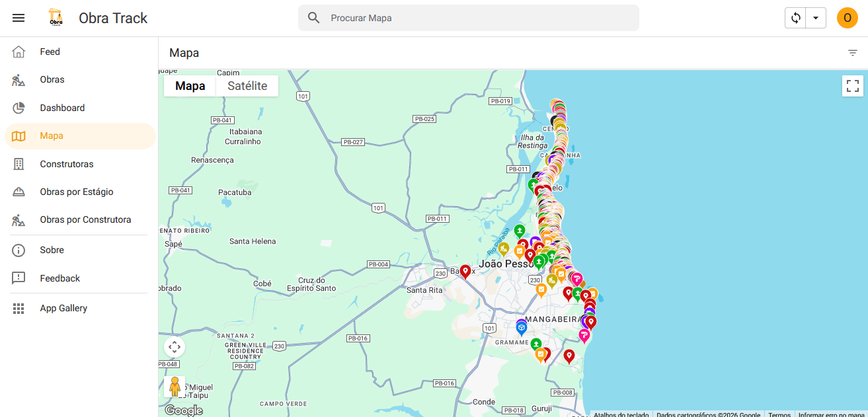The image size is (868, 417).
Task: Open the Sobre menu item
Action: [x=19, y=250]
